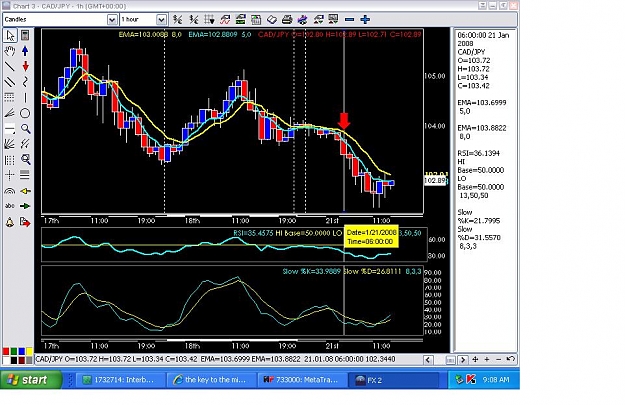Select the circle drawing tool
Image resolution: width=625 pixels, height=405 pixels.
point(25,113)
